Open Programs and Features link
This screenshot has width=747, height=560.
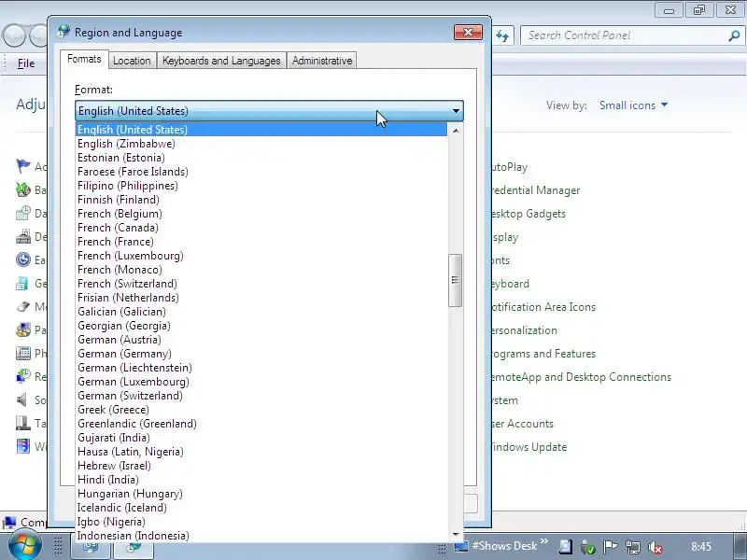pyautogui.click(x=543, y=354)
